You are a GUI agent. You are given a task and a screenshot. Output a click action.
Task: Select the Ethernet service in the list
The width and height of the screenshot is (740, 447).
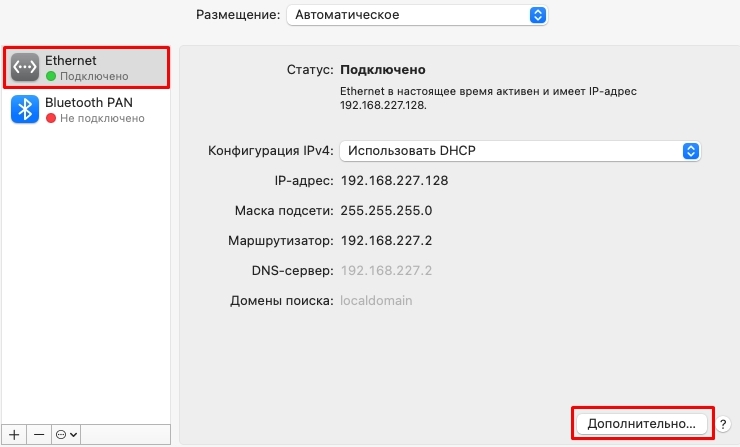pyautogui.click(x=86, y=67)
